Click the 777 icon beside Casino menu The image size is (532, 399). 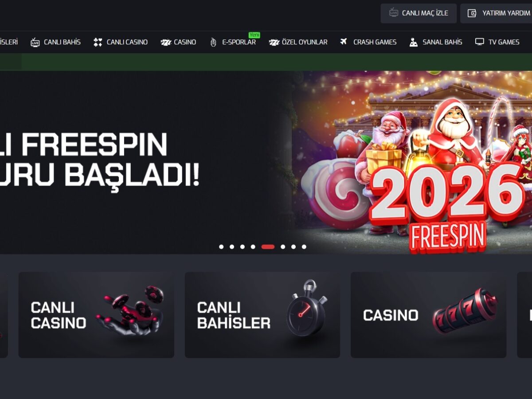(166, 43)
